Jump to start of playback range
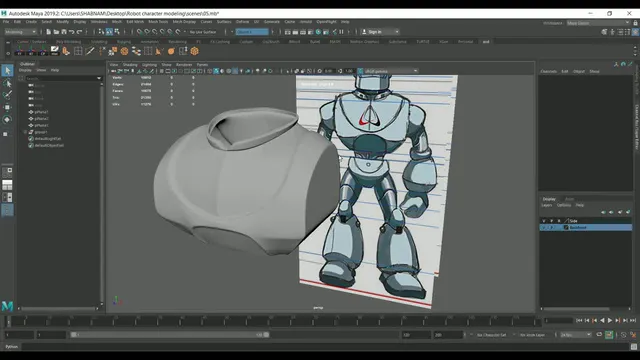The width and height of the screenshot is (640, 360). [579, 321]
